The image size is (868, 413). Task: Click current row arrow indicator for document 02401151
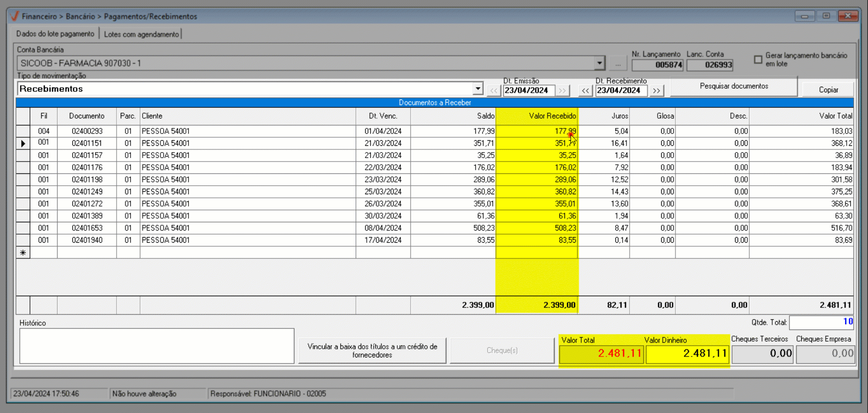23,144
